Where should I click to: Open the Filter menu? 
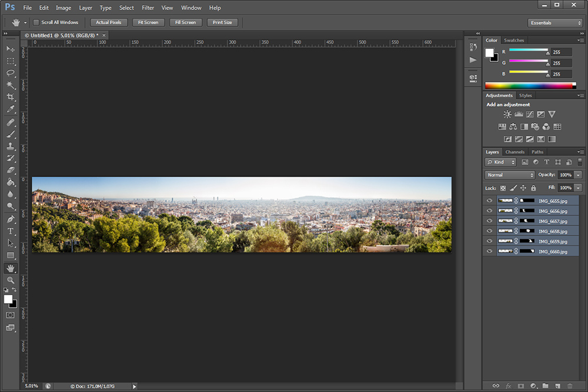coord(148,8)
